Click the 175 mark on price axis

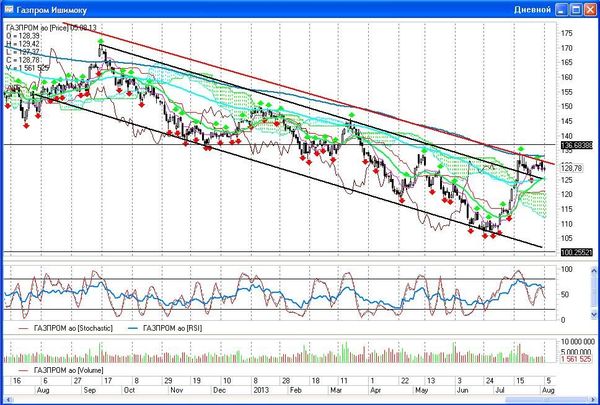[x=567, y=33]
